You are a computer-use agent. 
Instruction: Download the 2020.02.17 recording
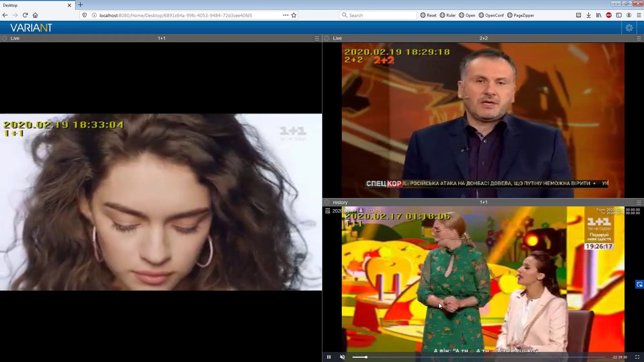point(361,211)
